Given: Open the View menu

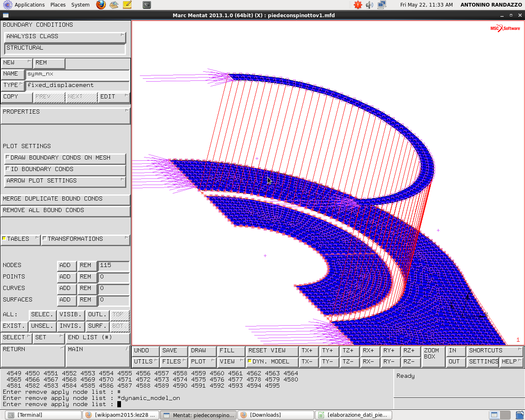Looking at the screenshot, I should [231, 362].
